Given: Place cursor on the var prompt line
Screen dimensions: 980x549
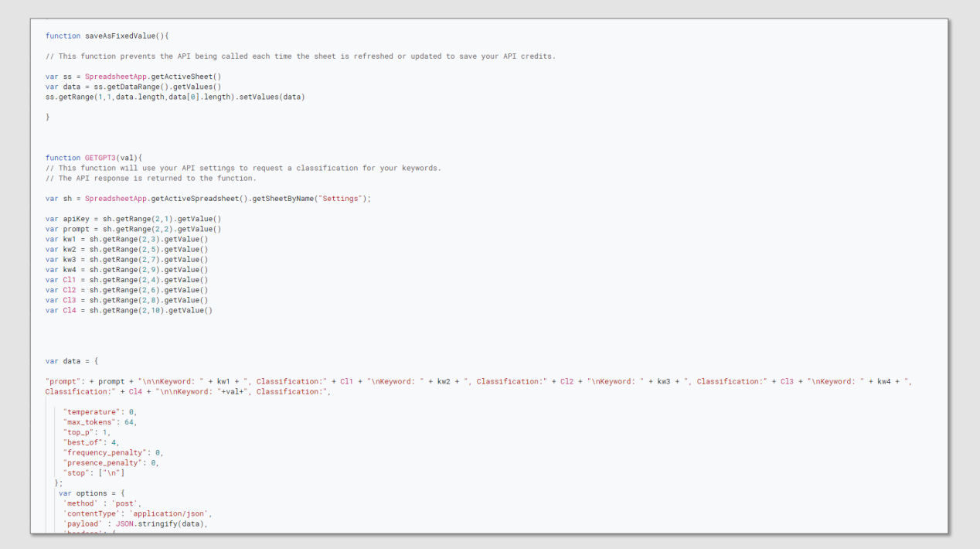Looking at the screenshot, I should click(133, 229).
